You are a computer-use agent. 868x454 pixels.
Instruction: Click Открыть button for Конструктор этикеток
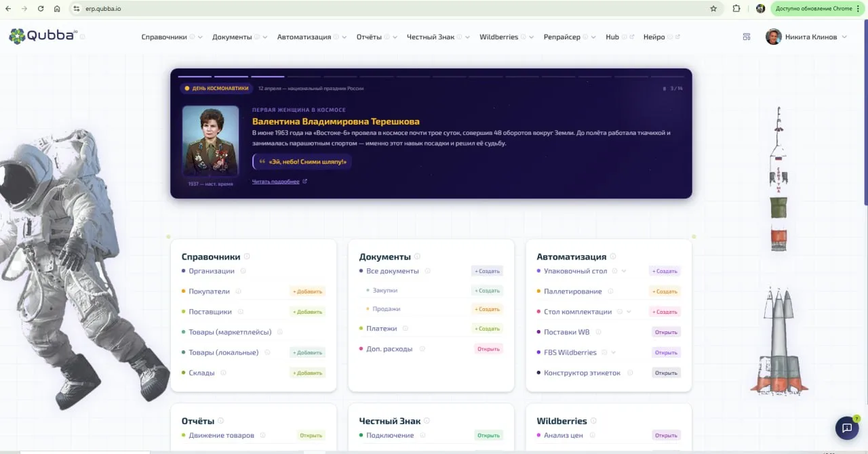[666, 373]
